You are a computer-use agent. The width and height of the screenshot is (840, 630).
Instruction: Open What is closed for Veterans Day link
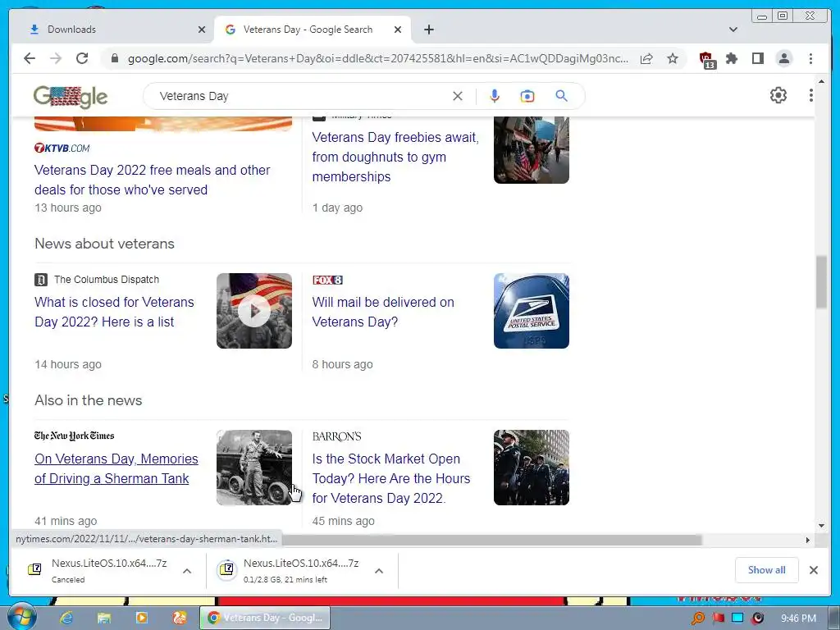tap(114, 312)
